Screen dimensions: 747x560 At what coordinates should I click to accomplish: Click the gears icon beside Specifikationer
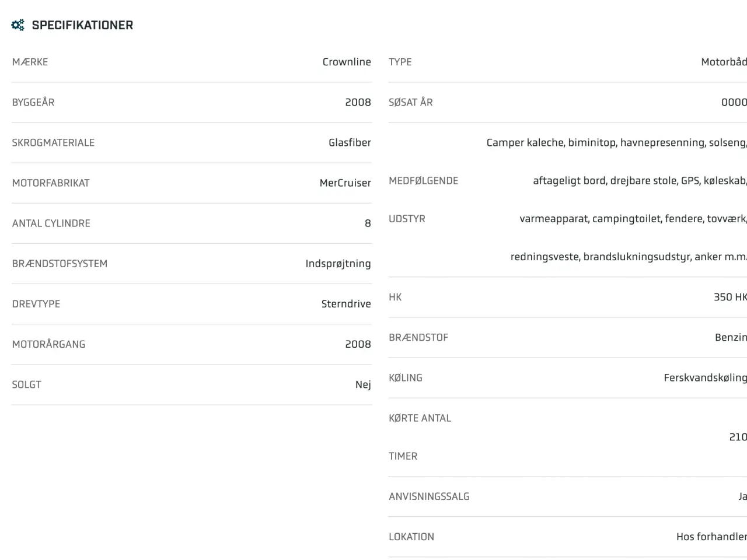[18, 25]
